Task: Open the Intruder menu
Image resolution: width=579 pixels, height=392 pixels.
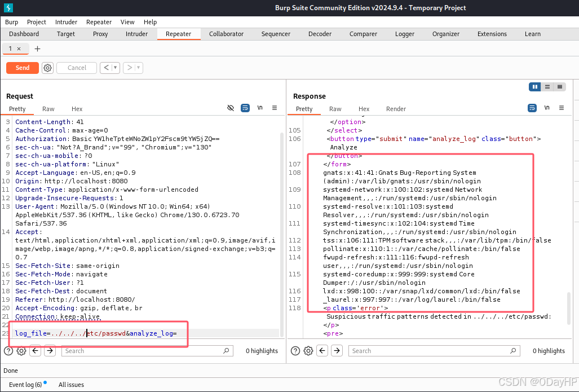Action: pyautogui.click(x=66, y=22)
